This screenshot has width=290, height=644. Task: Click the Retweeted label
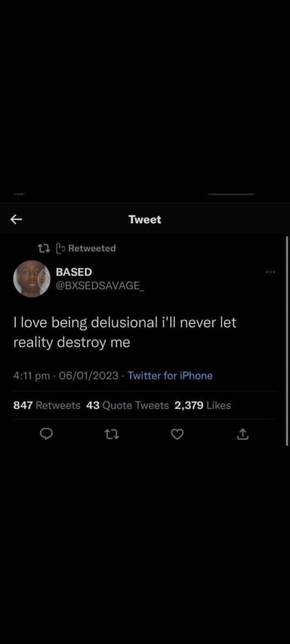click(x=92, y=248)
